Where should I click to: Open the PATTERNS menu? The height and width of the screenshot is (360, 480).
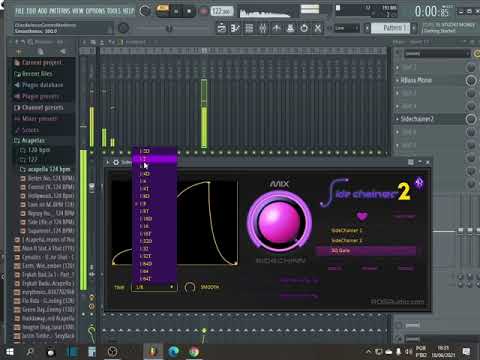pos(60,11)
